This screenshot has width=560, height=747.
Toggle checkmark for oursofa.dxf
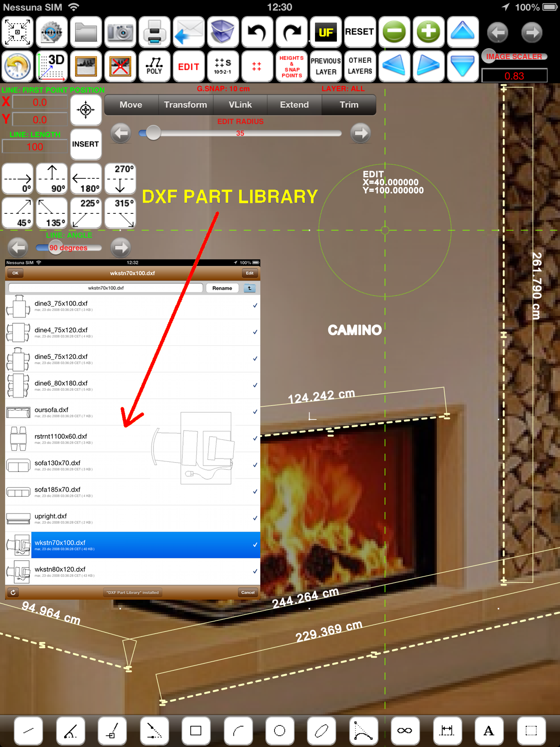coord(255,412)
